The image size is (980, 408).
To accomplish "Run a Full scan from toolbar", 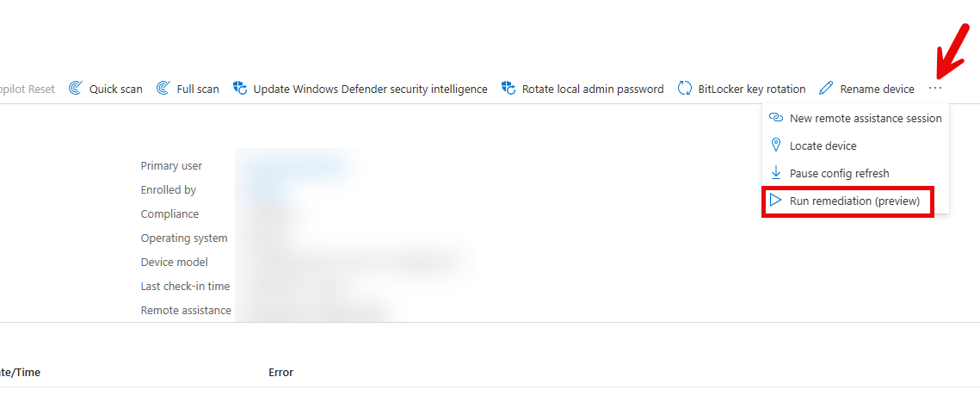I will [x=198, y=89].
